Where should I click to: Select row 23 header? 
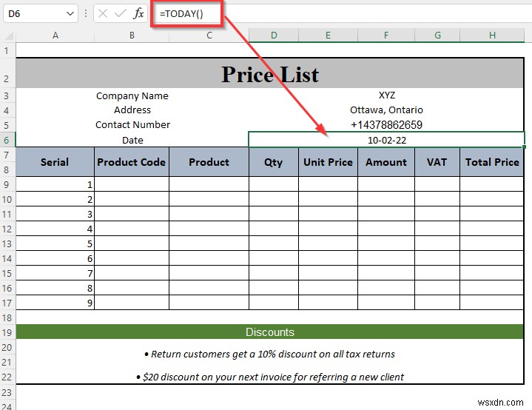coord(7,392)
